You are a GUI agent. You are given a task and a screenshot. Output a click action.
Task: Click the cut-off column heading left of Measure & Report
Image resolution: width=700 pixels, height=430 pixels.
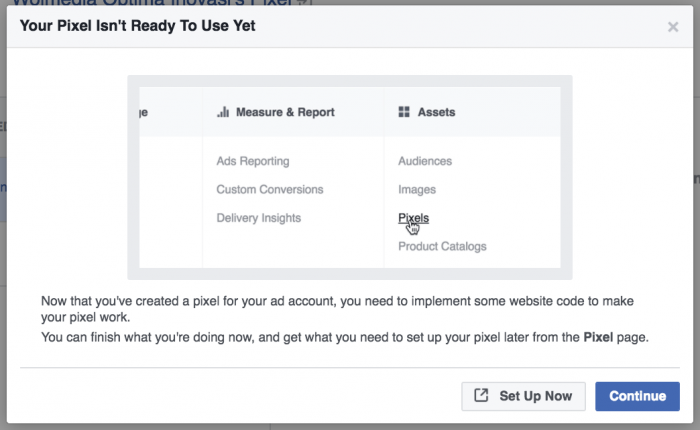tap(142, 112)
